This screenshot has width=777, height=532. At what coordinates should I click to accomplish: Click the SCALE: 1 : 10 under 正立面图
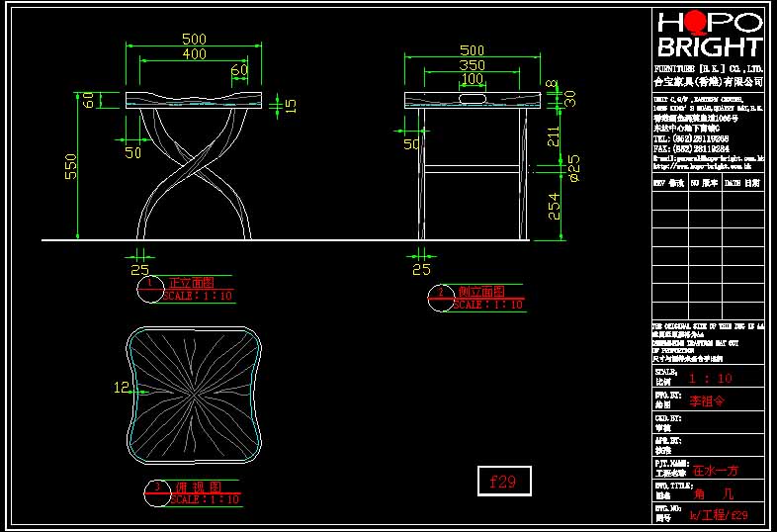pos(198,296)
